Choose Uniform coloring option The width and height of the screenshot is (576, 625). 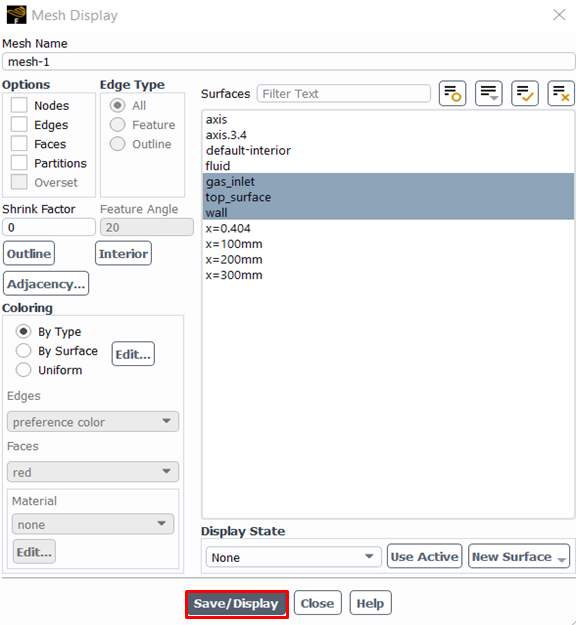[x=24, y=370]
